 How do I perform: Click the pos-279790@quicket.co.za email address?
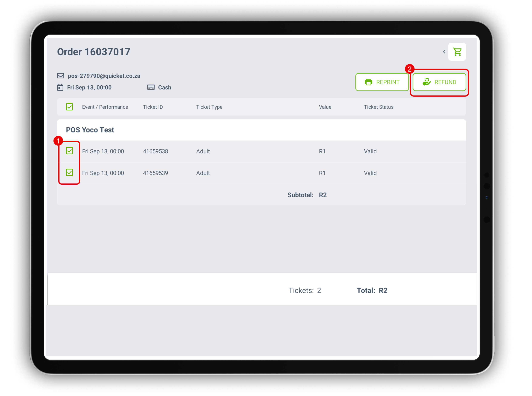tap(104, 76)
